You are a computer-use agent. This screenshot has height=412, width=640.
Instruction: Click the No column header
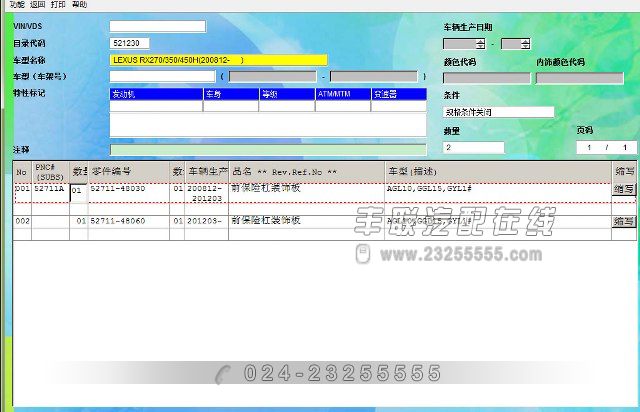(x=22, y=172)
